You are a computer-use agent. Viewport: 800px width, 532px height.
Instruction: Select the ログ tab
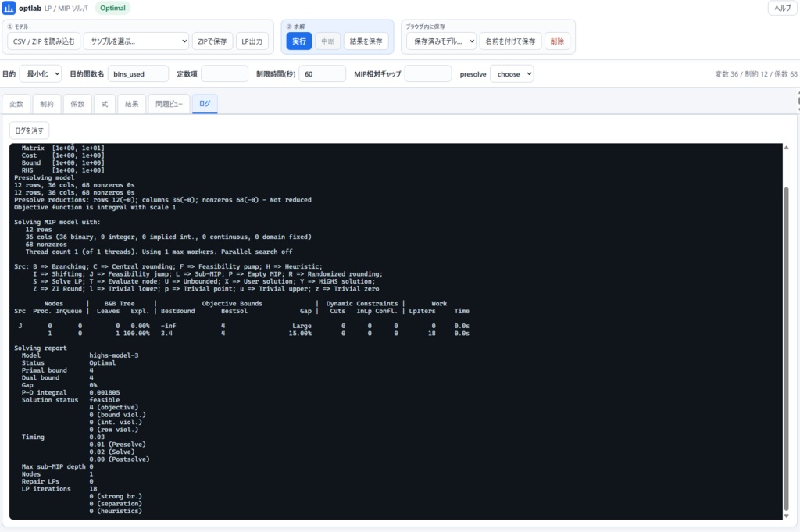point(205,104)
